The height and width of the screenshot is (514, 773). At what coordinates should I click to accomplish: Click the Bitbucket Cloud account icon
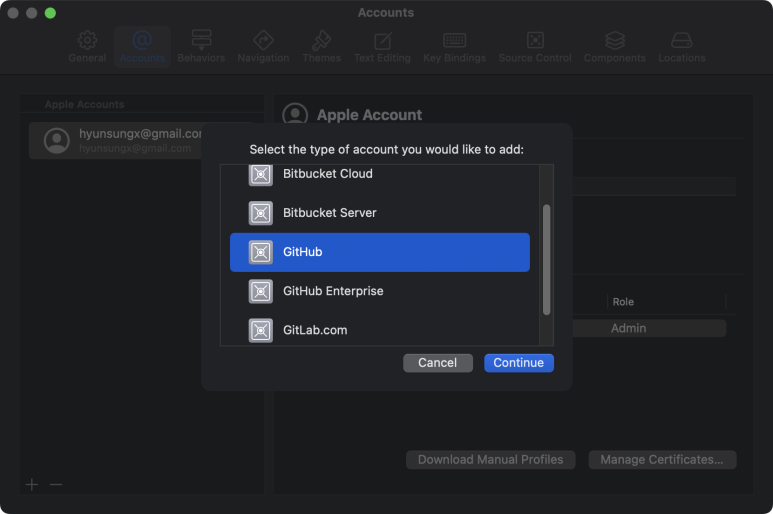pyautogui.click(x=260, y=174)
